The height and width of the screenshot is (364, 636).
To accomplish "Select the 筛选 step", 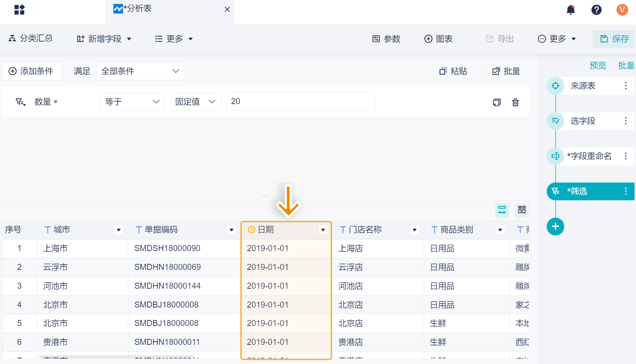I will (x=590, y=191).
